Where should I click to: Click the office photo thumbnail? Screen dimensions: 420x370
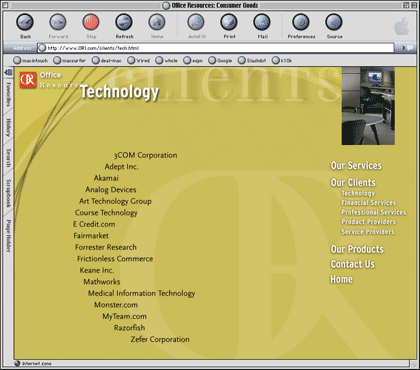tap(368, 106)
